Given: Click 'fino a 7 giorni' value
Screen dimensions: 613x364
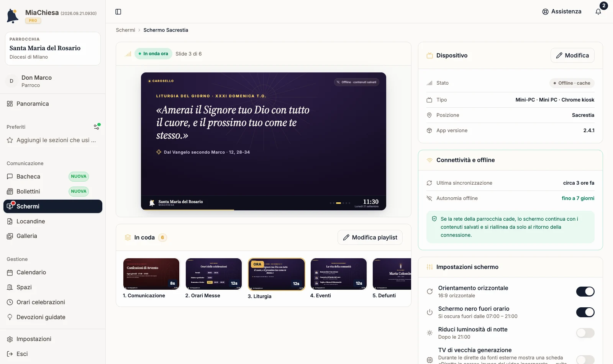Looking at the screenshot, I should (578, 198).
